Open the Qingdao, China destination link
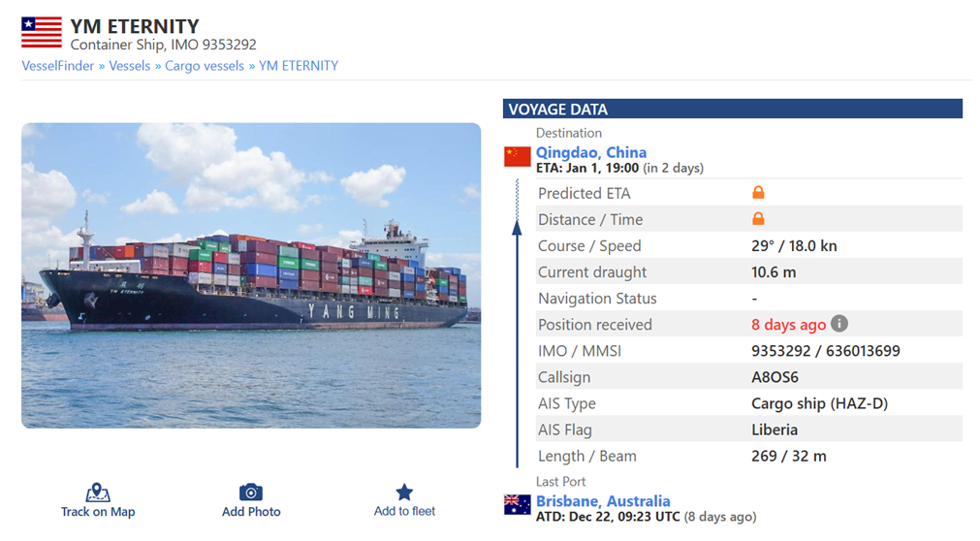Image resolution: width=980 pixels, height=541 pixels. coord(591,152)
